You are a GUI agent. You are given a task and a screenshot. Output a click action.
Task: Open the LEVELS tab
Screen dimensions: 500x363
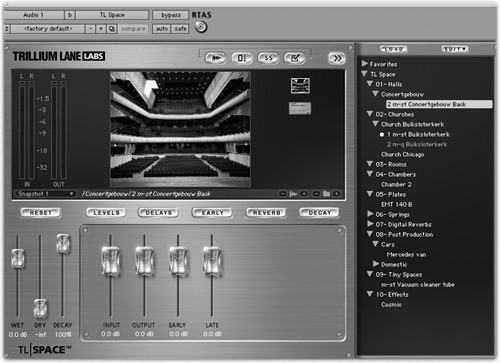point(106,213)
